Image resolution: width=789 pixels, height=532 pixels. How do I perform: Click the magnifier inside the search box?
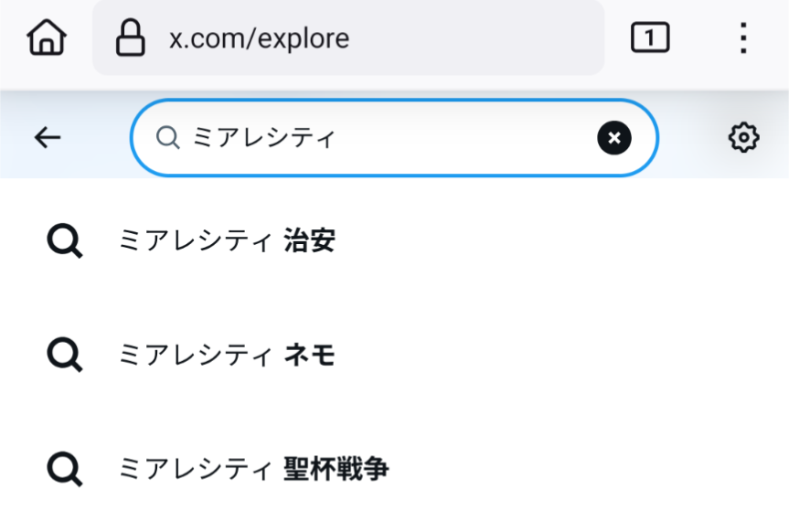pyautogui.click(x=167, y=138)
